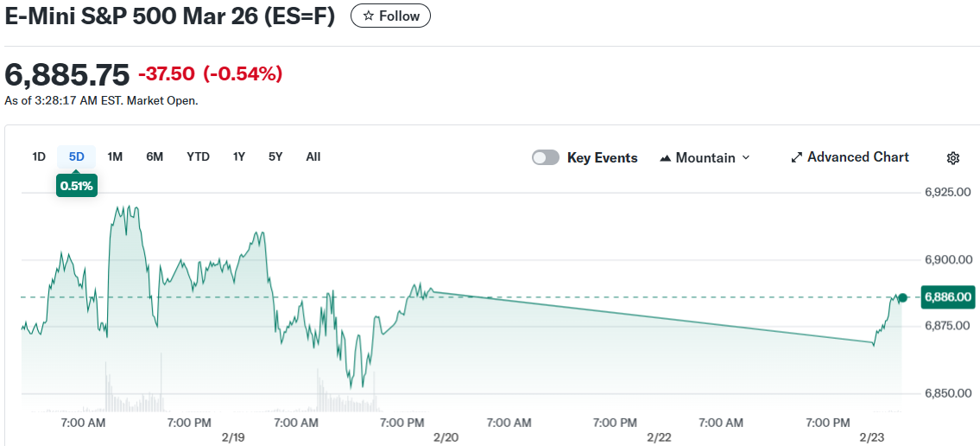The height and width of the screenshot is (446, 980).
Task: Click the 2/19 date label
Action: [x=232, y=436]
